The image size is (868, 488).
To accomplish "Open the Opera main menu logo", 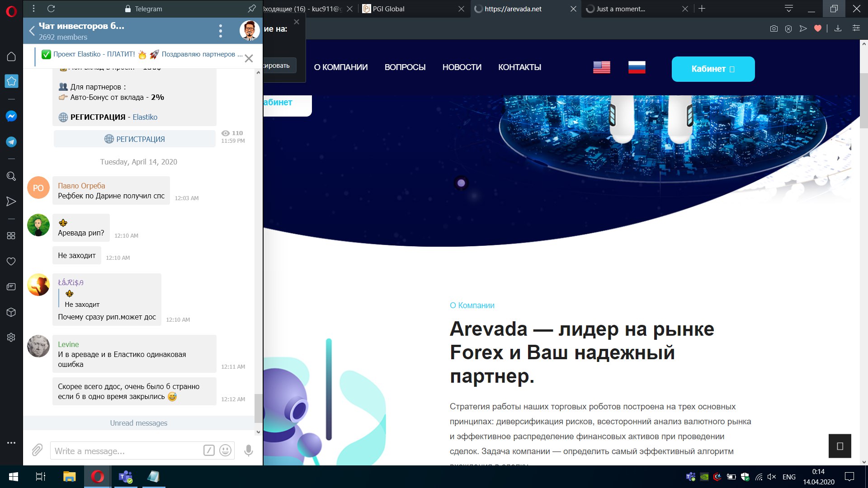I will pyautogui.click(x=11, y=11).
